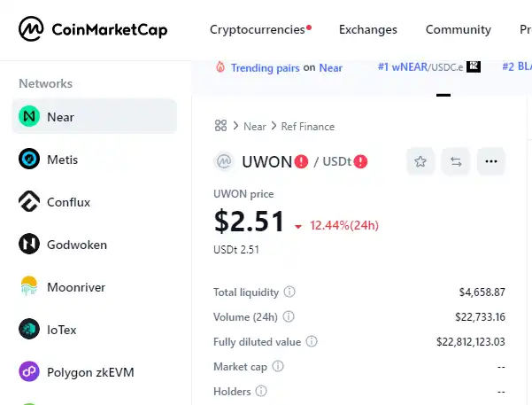Click the CoinMarketCap logo
Screen dimensions: 532x405
[93, 29]
